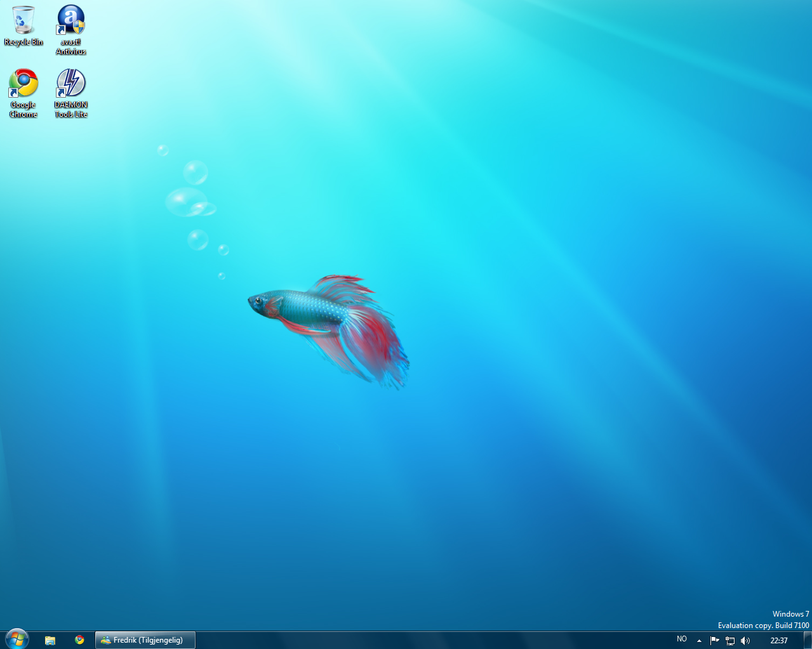Open the Action Center flag icon
This screenshot has width=812, height=649.
(714, 641)
